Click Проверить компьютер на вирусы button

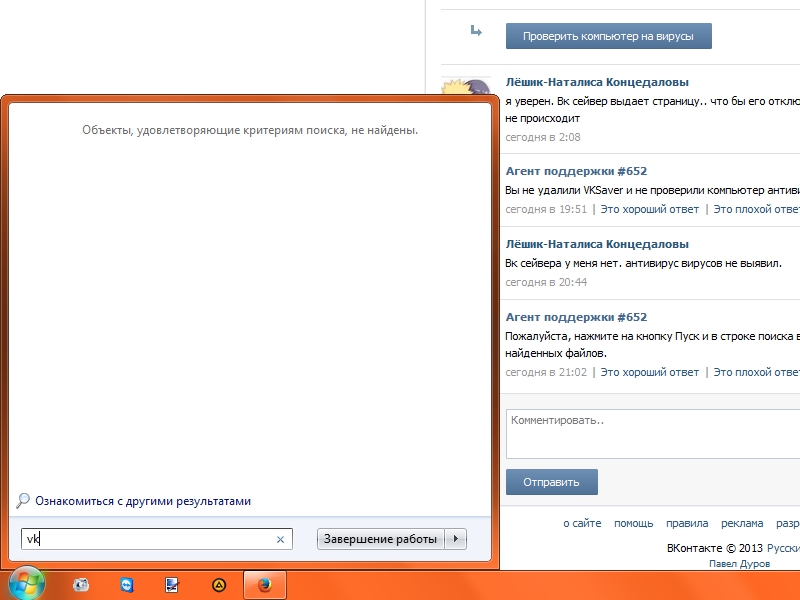coord(609,36)
